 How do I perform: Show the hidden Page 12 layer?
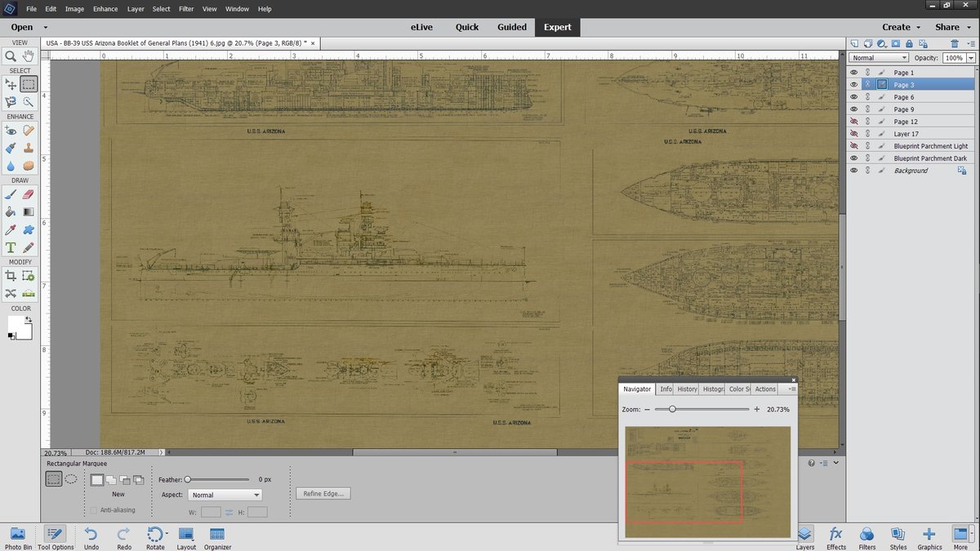[x=854, y=121]
